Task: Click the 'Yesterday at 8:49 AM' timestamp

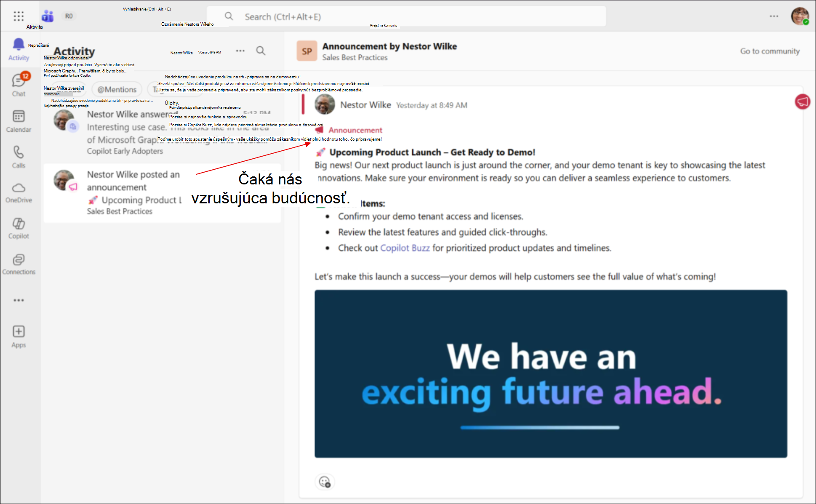Action: click(x=432, y=105)
